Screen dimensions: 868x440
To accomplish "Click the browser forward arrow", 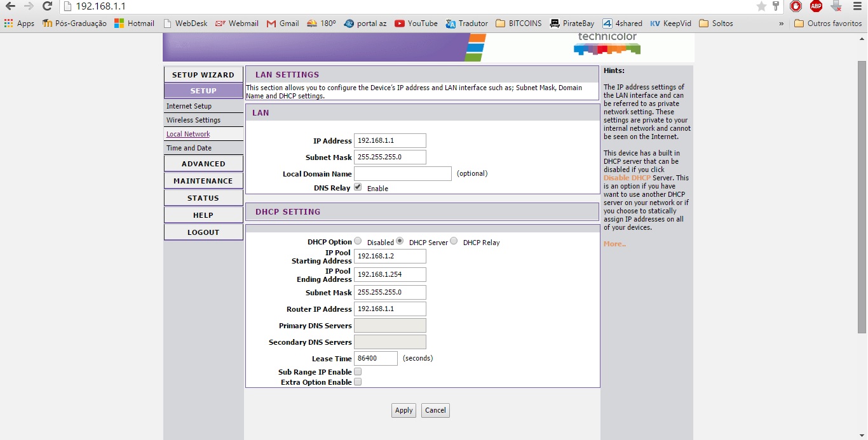I will [29, 6].
